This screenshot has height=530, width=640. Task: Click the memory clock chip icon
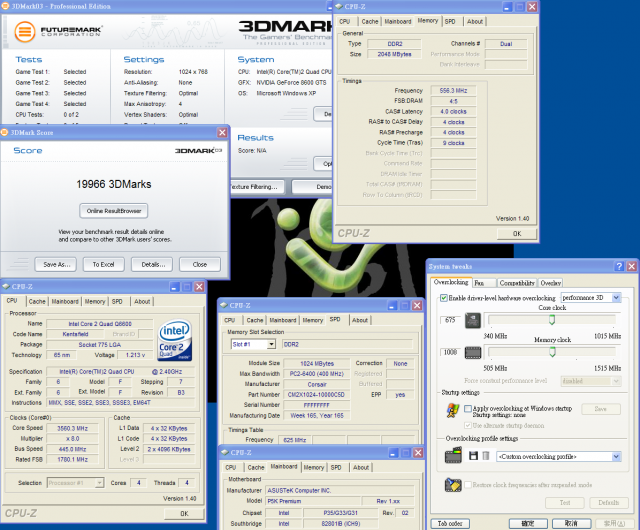click(473, 352)
